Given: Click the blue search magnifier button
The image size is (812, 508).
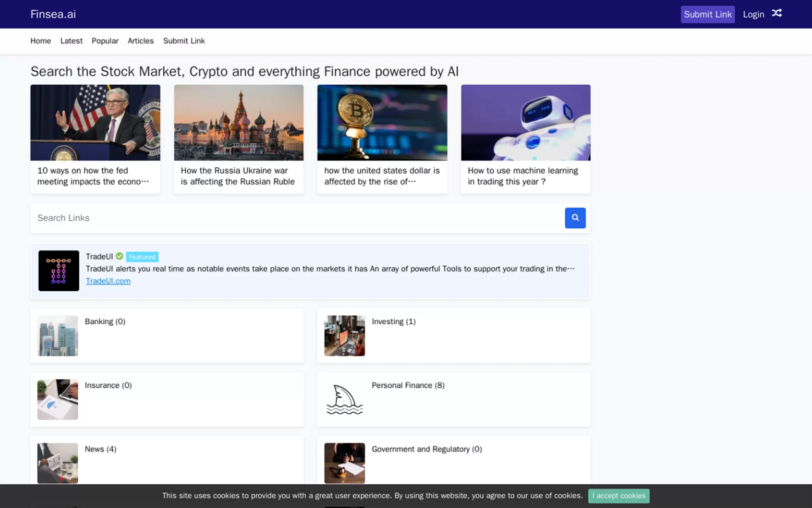Looking at the screenshot, I should [575, 218].
